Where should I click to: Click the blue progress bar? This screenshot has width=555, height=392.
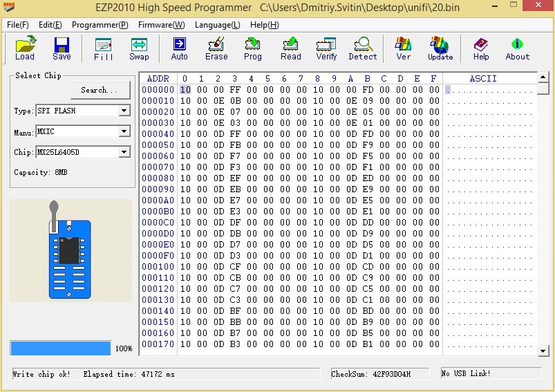point(61,348)
